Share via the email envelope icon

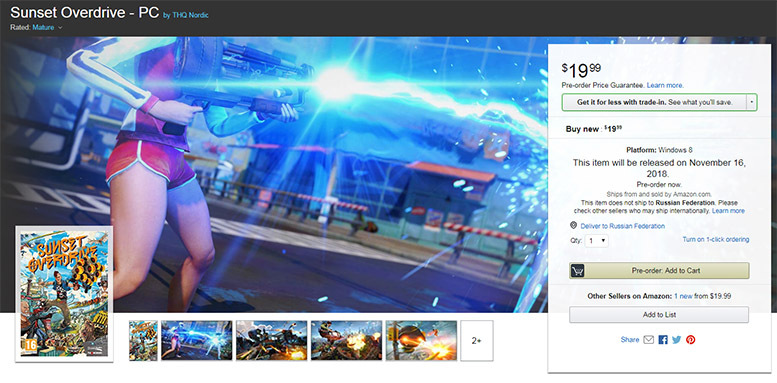tap(649, 340)
